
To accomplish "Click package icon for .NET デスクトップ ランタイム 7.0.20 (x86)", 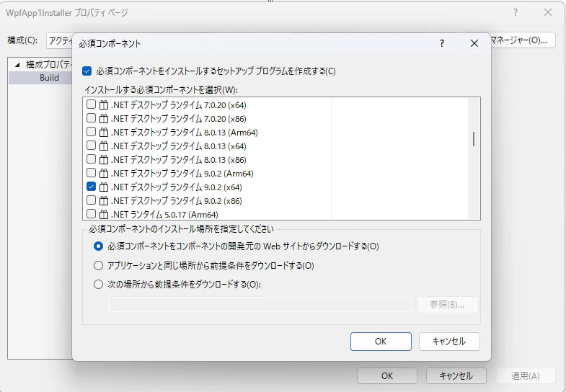I will (104, 119).
